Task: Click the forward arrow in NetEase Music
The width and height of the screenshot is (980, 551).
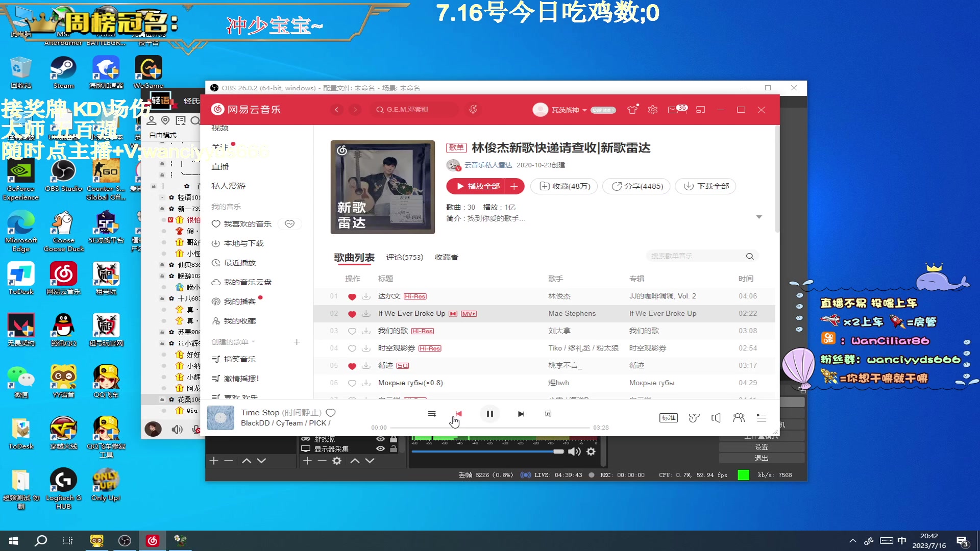Action: (x=355, y=110)
